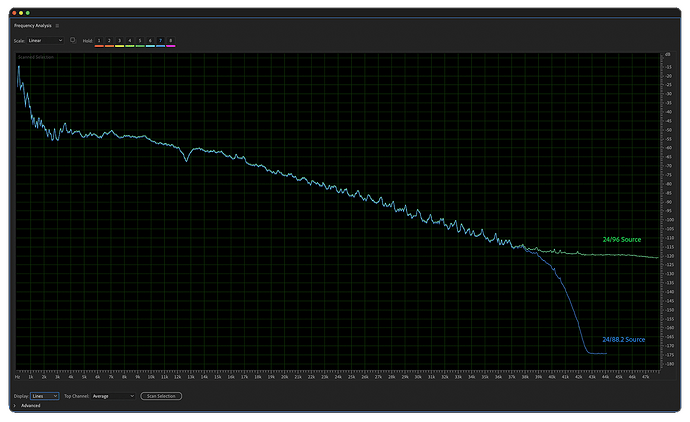Click the live update circle icon
Image resolution: width=690 pixels, height=422 pixels.
(x=73, y=40)
